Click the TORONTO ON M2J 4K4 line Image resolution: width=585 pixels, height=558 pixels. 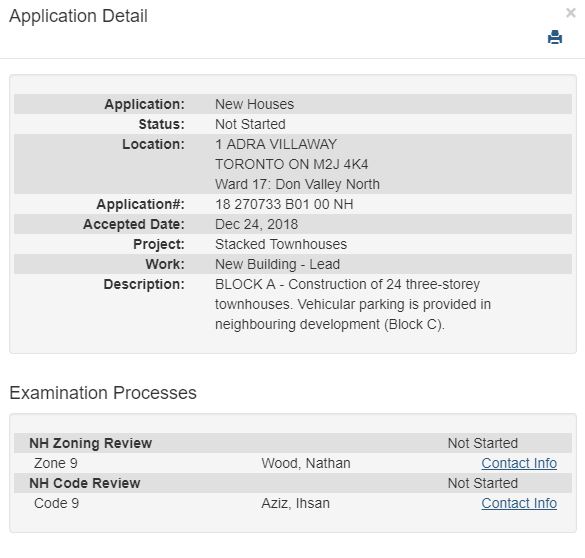[292, 164]
